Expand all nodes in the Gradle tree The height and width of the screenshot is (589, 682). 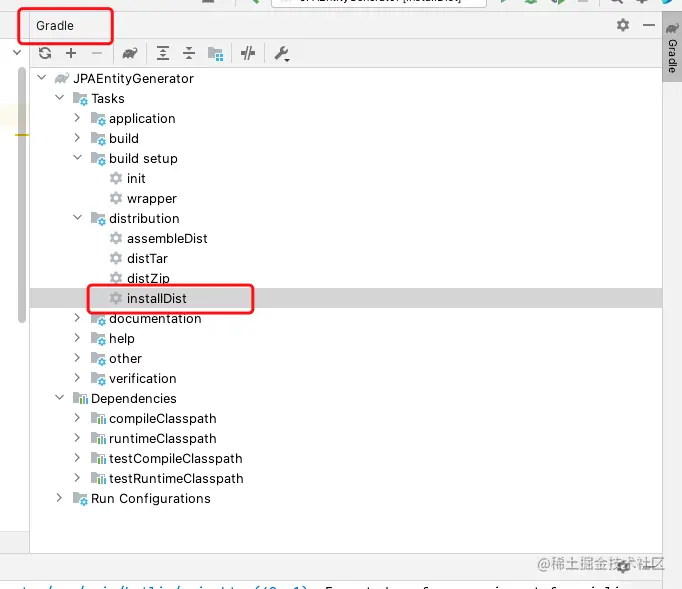coord(163,54)
